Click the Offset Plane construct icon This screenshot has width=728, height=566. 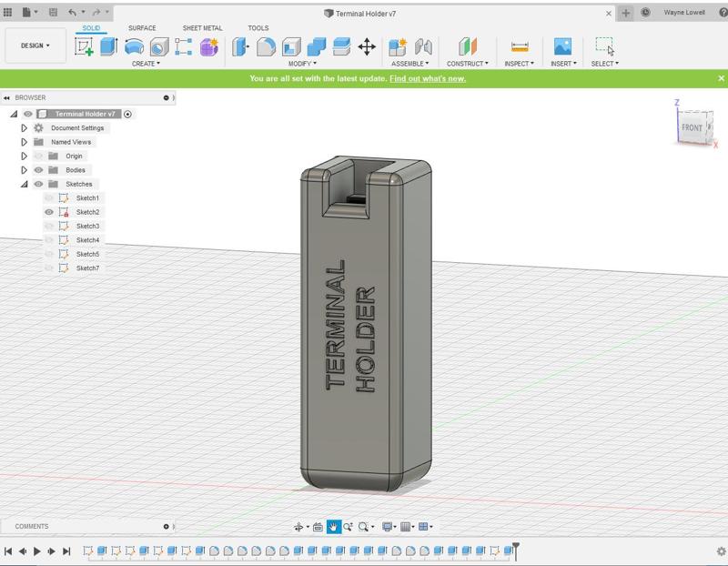(x=468, y=46)
